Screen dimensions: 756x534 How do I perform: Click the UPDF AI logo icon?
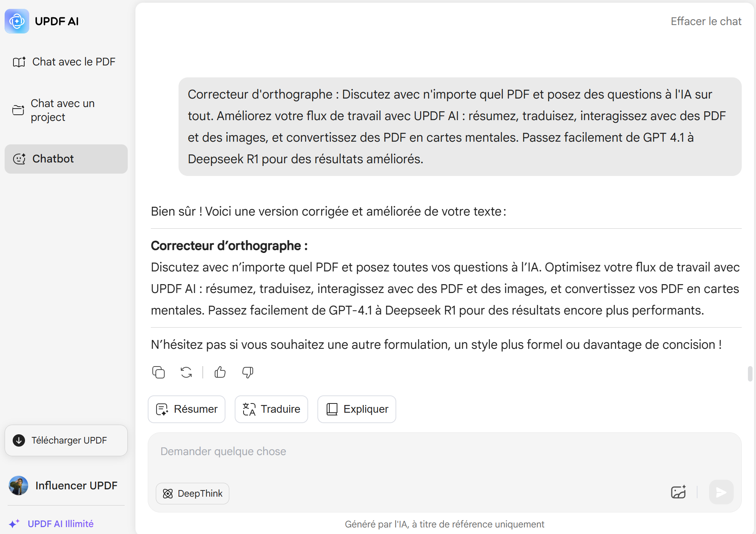pos(17,21)
